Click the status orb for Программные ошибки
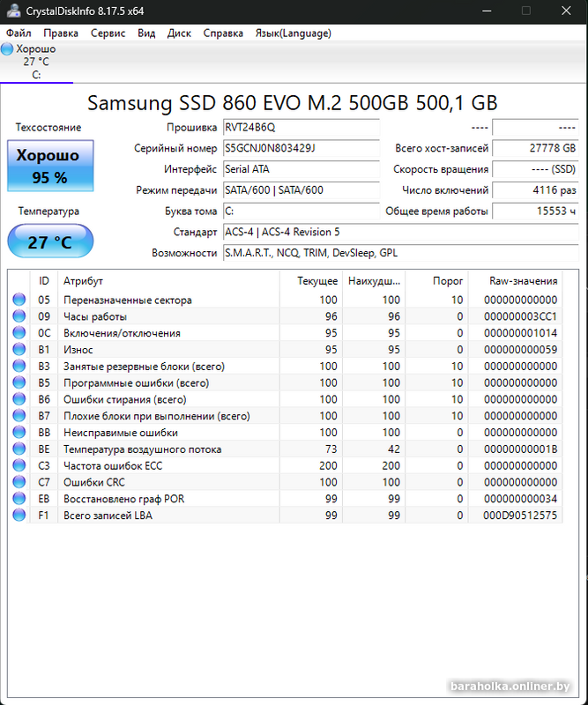The width and height of the screenshot is (588, 705). click(19, 382)
